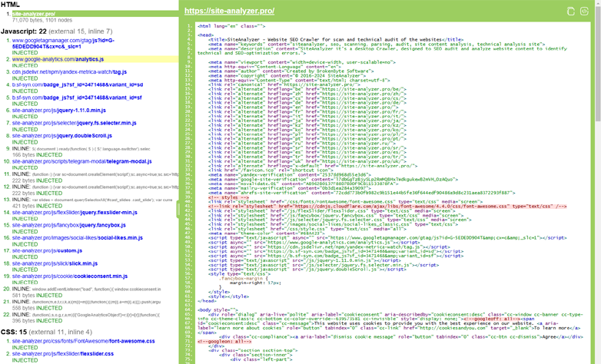Click '558 bytes' size under inline script 21
The height and width of the screenshot is (364, 601).
click(23, 308)
